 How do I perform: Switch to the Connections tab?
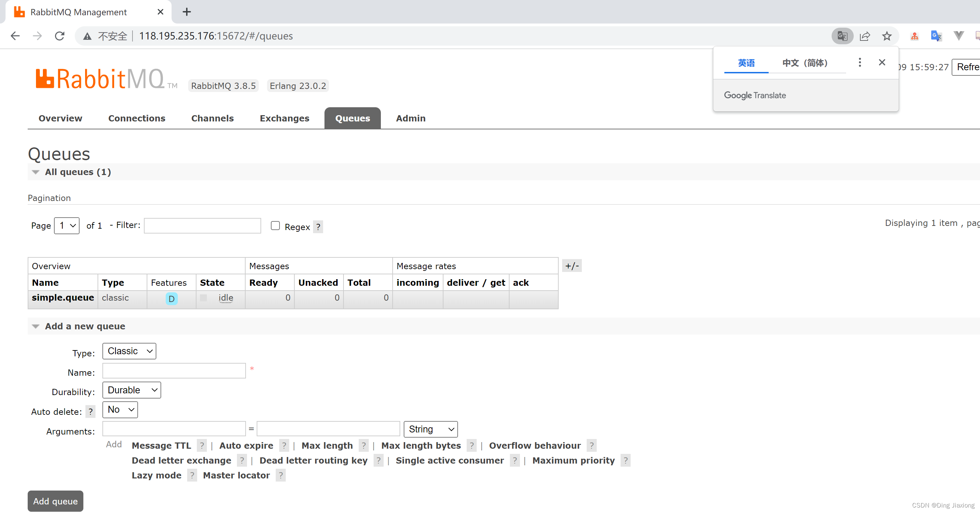137,118
